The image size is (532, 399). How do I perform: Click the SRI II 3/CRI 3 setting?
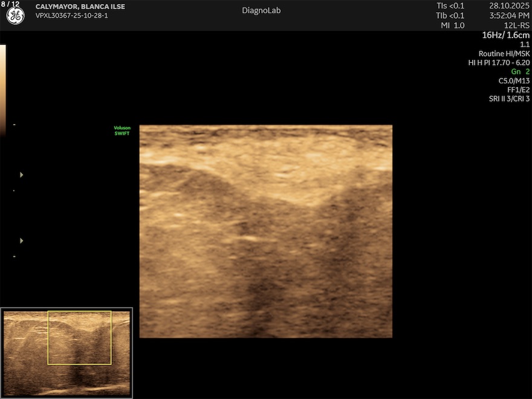tap(509, 99)
